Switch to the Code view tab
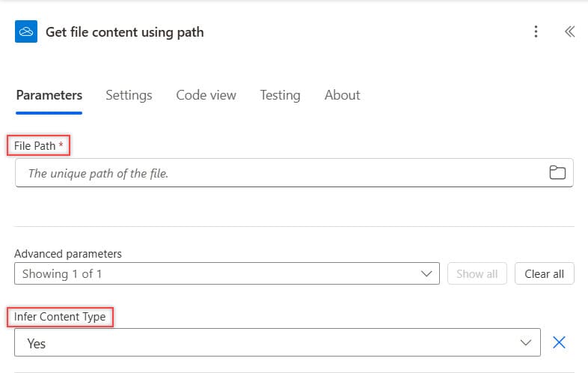 [x=206, y=95]
